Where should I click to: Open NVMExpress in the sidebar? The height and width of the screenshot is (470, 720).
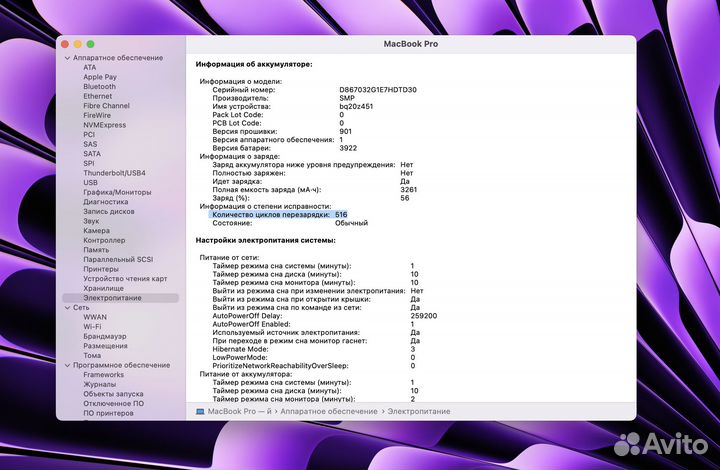pos(105,125)
